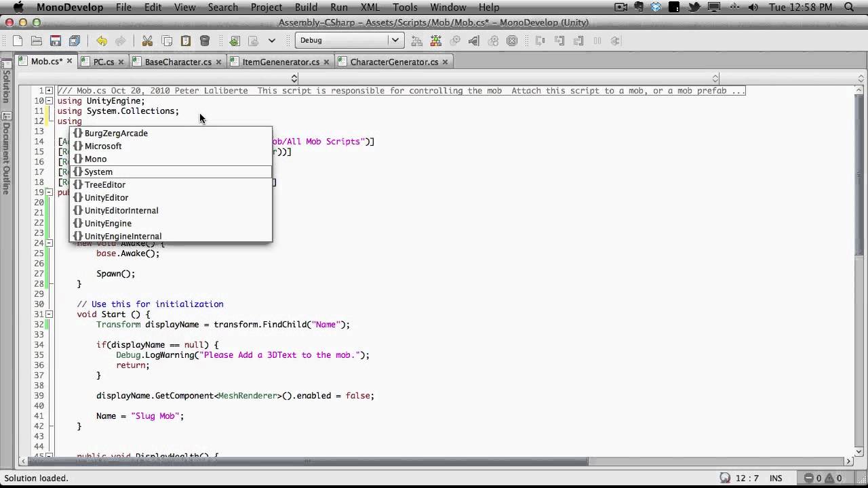Close the PC.cs tab
The width and height of the screenshot is (868, 488).
[x=121, y=62]
